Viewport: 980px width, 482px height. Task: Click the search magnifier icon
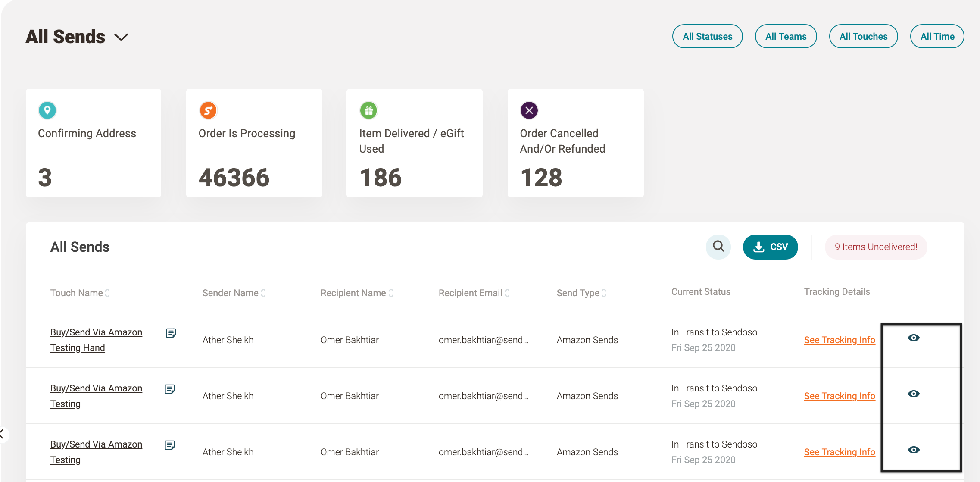coord(718,247)
